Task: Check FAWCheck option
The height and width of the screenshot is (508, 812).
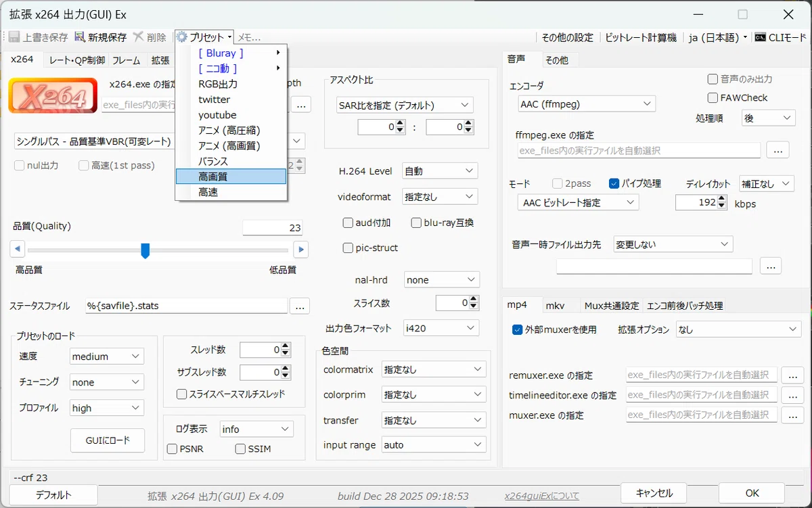Action: (713, 97)
